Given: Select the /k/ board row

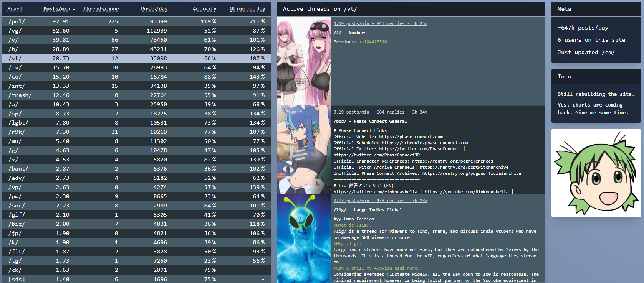Looking at the screenshot, I should (136, 242).
